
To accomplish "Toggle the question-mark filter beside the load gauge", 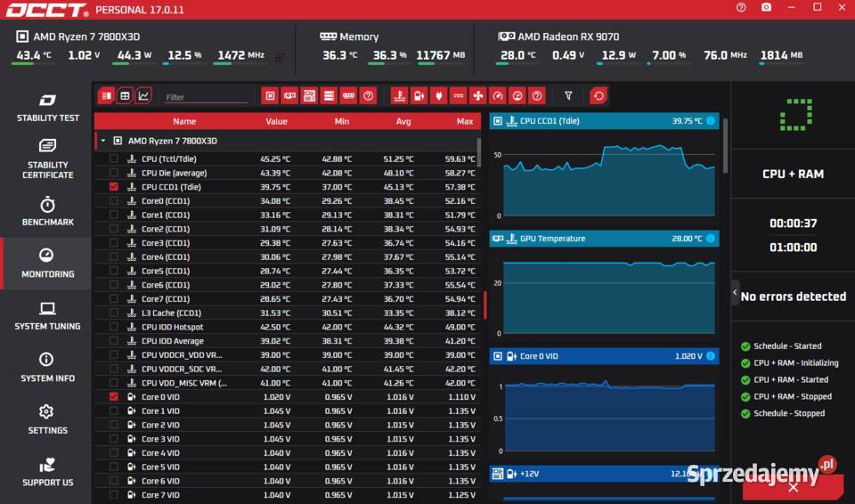I will coord(537,96).
